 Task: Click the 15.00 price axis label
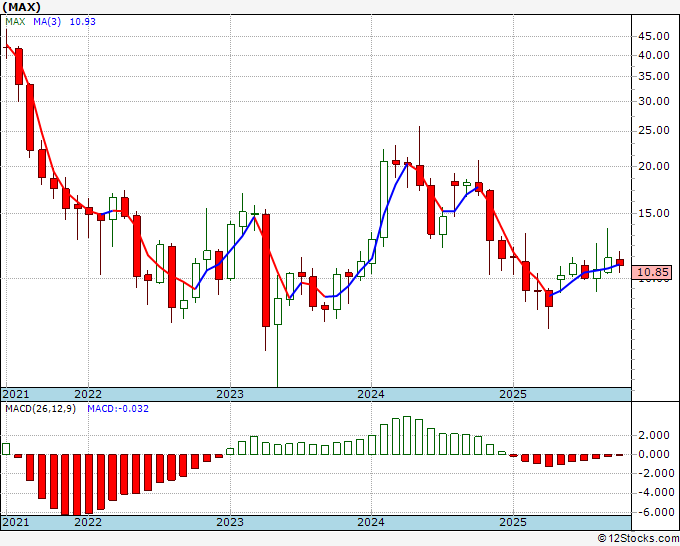point(654,213)
